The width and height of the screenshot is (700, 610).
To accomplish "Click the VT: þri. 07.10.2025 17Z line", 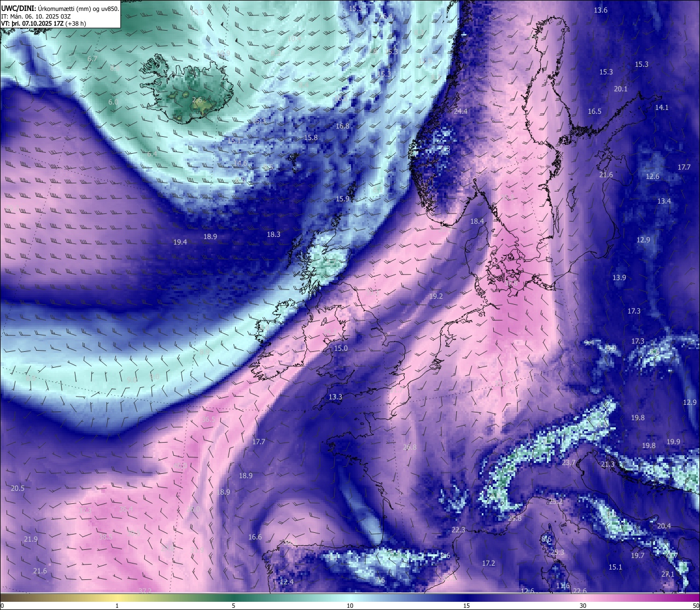I will (x=44, y=24).
